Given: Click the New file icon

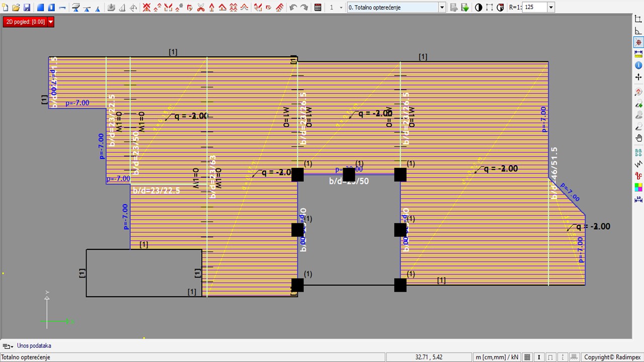Looking at the screenshot, I should pos(5,8).
